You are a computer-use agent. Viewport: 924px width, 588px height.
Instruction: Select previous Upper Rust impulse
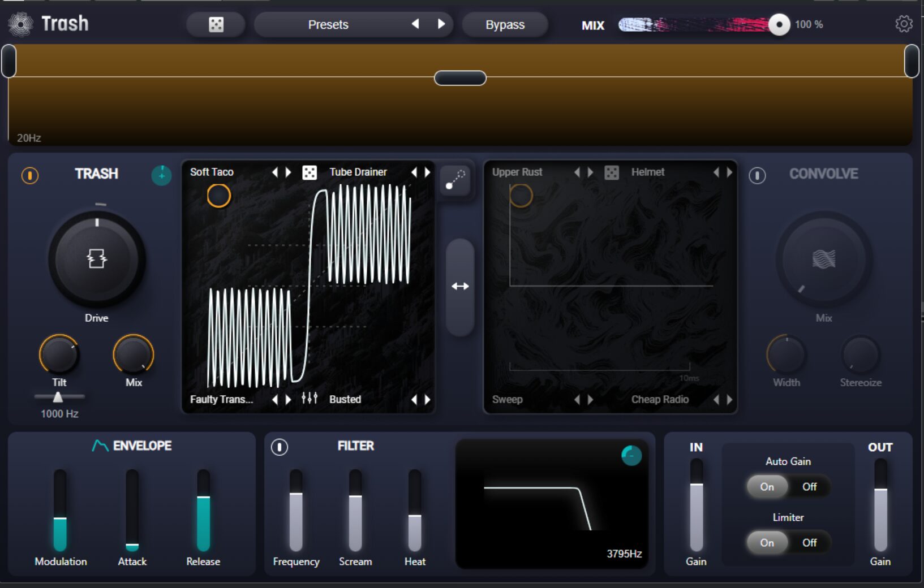pyautogui.click(x=577, y=172)
